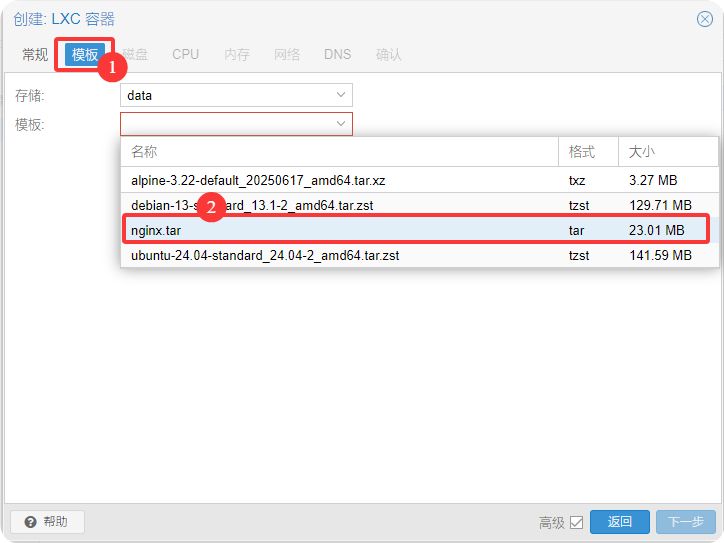Close the Create LXC Container dialog
724x543 pixels.
point(705,19)
